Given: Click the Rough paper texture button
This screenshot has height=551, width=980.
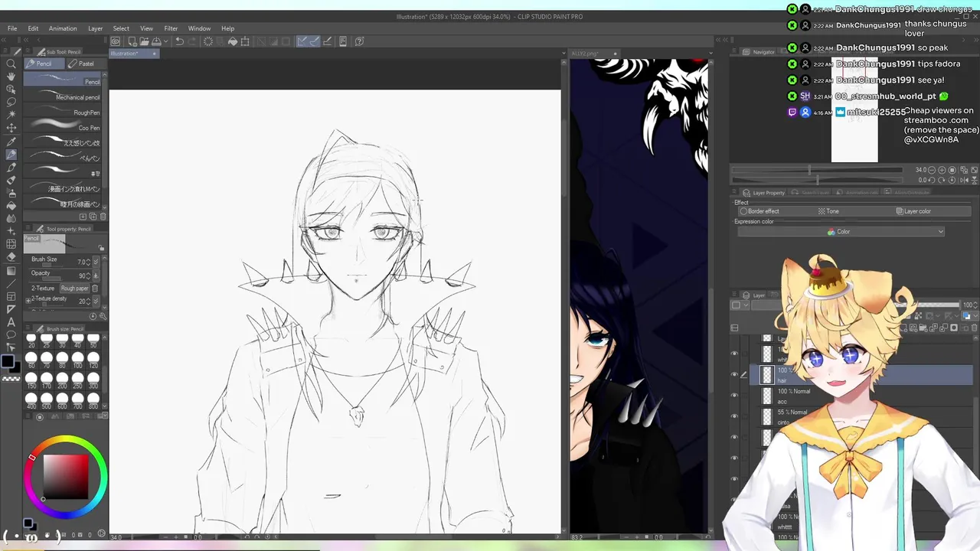Looking at the screenshot, I should [75, 289].
